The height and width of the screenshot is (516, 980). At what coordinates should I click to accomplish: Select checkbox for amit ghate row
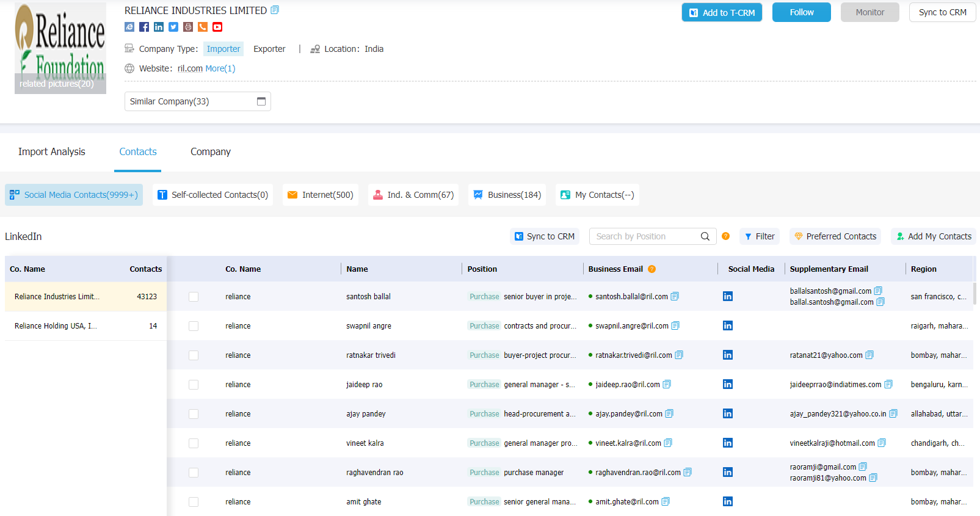pyautogui.click(x=194, y=502)
